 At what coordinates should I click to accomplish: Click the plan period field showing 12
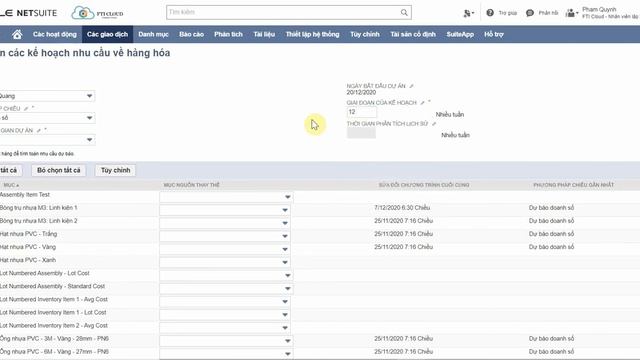pos(362,112)
